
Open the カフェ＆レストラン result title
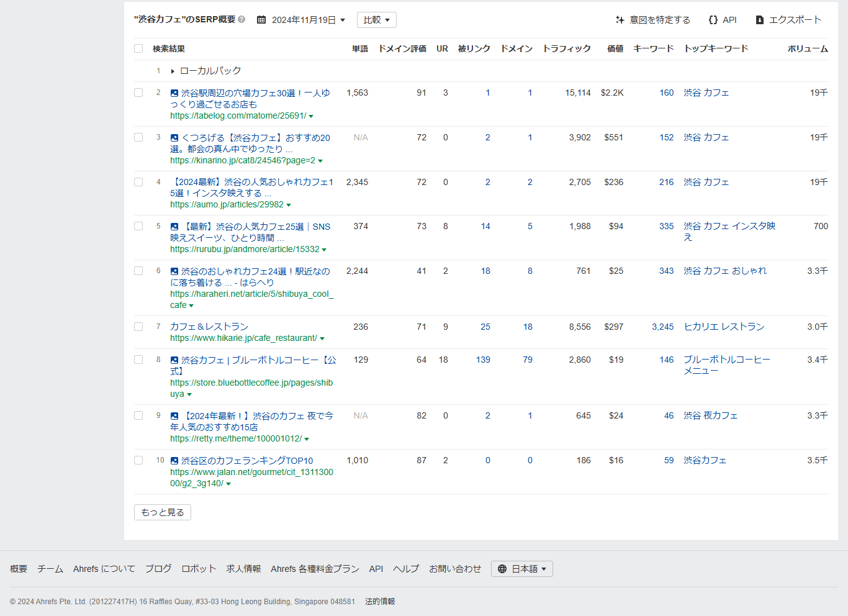pos(209,327)
